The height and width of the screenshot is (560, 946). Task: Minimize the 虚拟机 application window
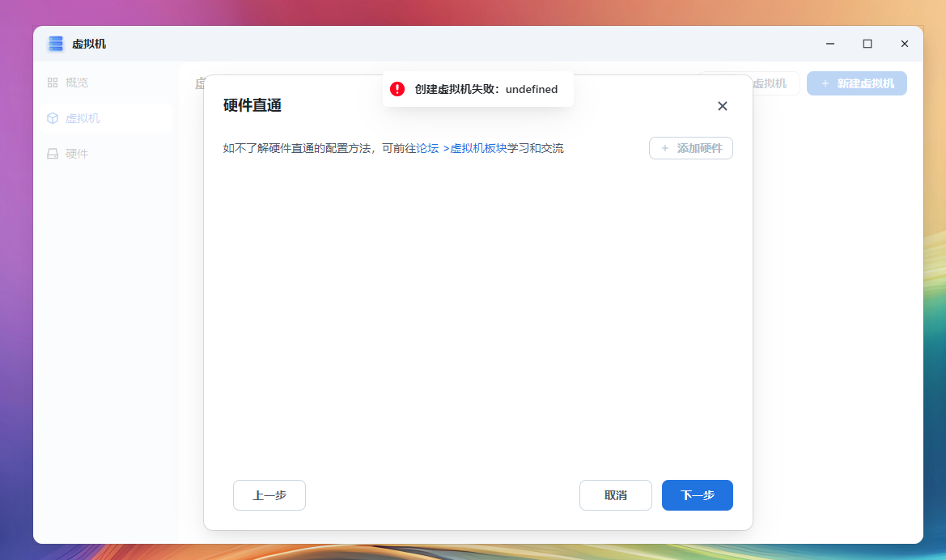[829, 44]
